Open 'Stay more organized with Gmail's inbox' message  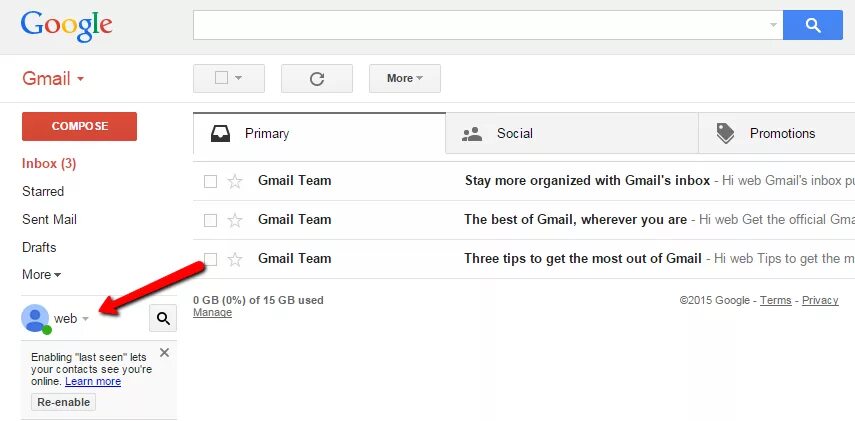click(x=587, y=181)
